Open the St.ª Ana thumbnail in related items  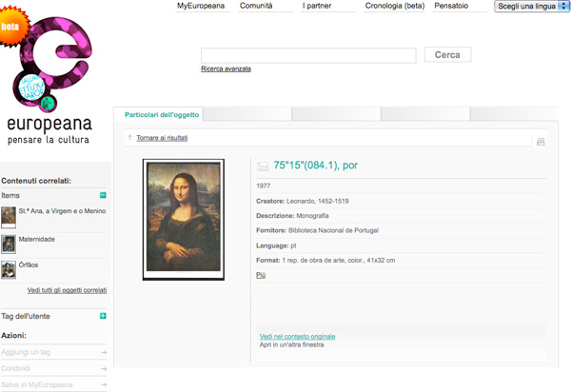point(9,216)
